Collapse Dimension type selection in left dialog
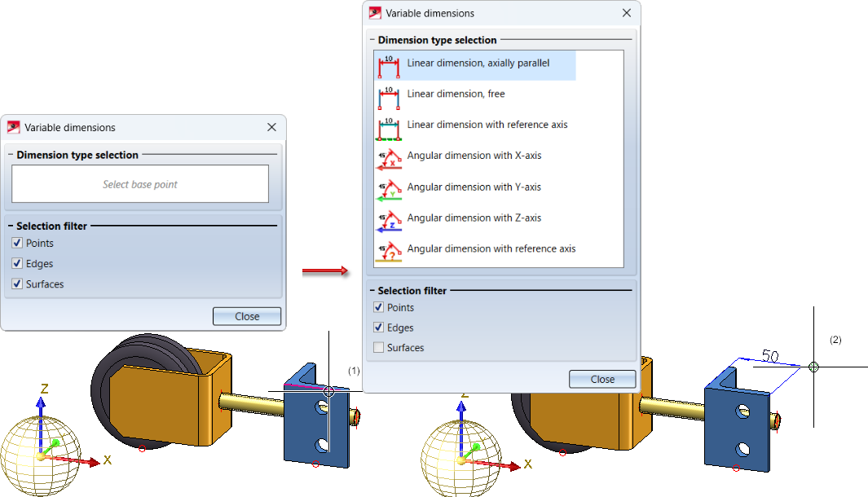The height and width of the screenshot is (497, 868). pyautogui.click(x=11, y=155)
